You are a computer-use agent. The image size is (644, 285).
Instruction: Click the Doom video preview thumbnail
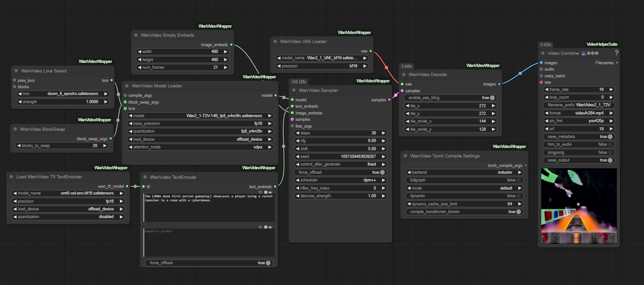click(578, 206)
